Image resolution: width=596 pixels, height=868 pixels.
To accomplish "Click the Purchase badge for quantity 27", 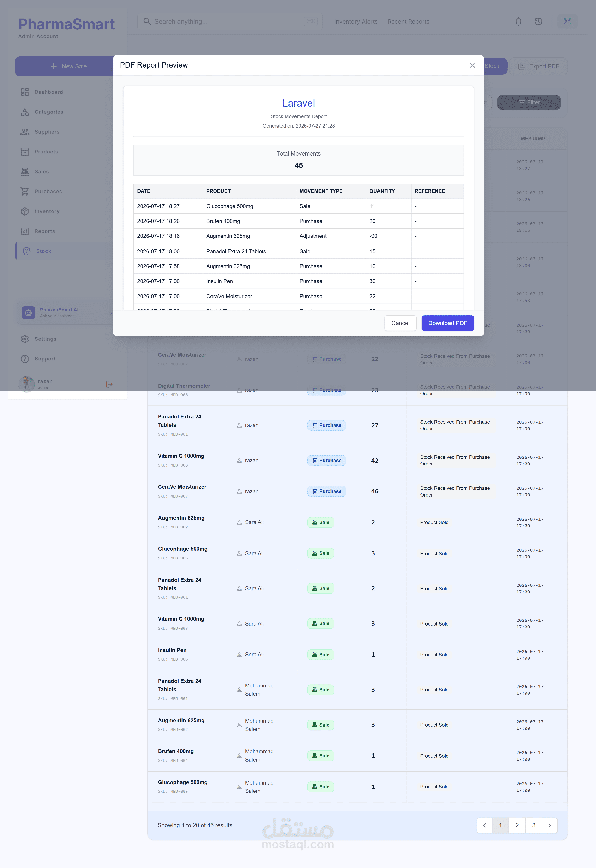I will 326,425.
